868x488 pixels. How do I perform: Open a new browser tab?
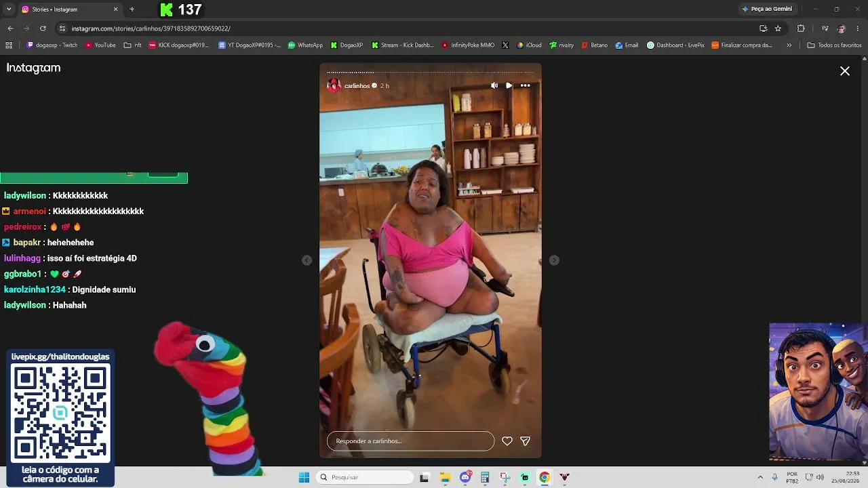pyautogui.click(x=132, y=9)
